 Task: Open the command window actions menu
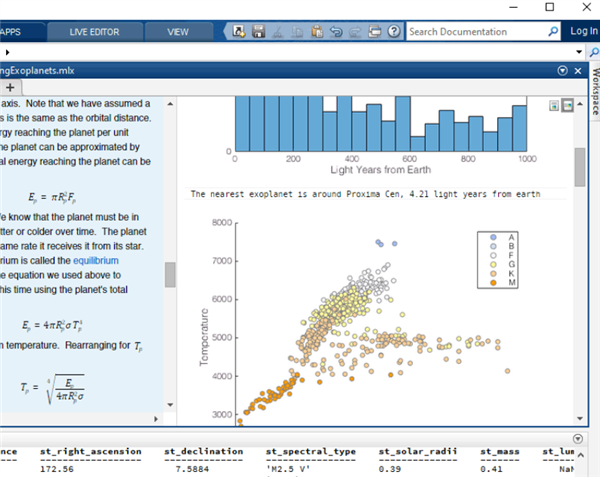(x=578, y=438)
